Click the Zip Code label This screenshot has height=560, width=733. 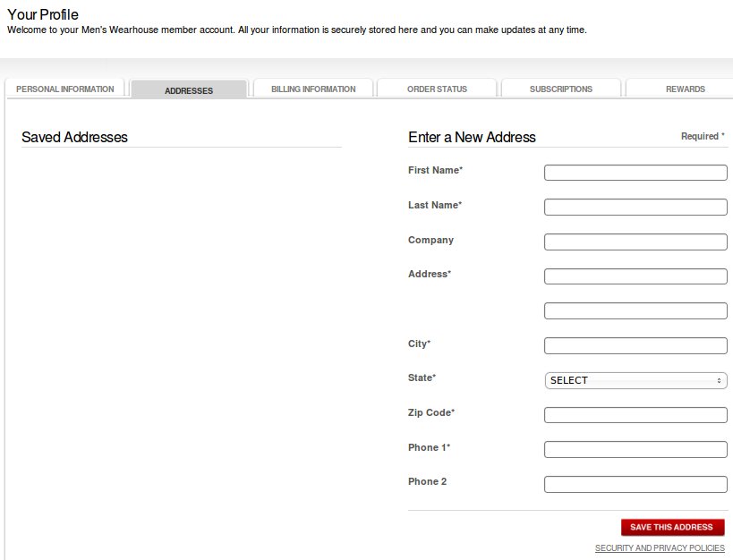pos(431,412)
